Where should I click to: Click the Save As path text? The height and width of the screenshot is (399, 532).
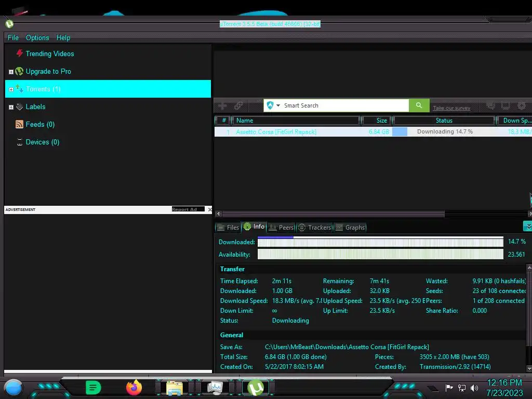click(347, 347)
